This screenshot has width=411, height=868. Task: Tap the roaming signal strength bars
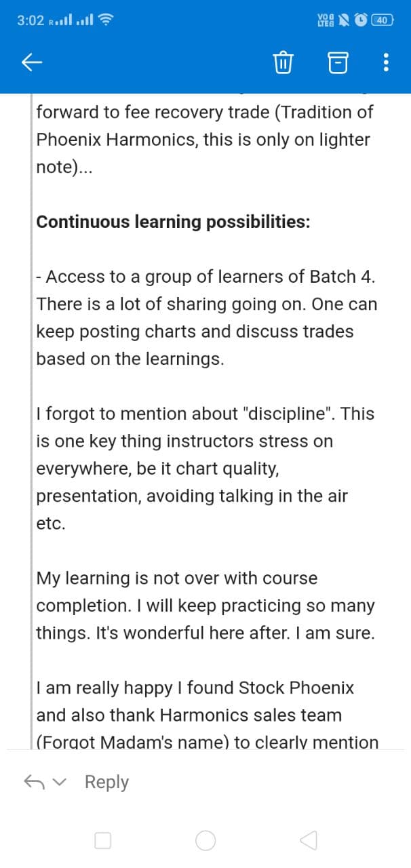click(61, 20)
